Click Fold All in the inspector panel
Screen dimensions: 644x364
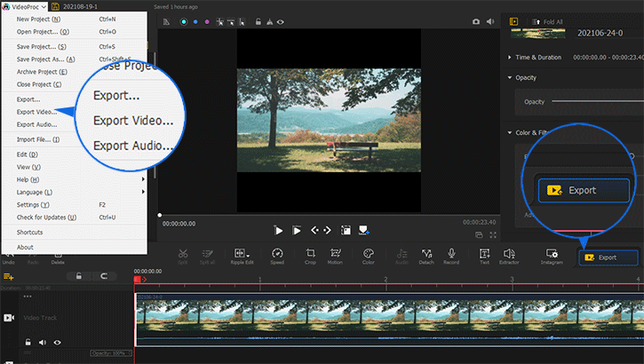pos(548,22)
